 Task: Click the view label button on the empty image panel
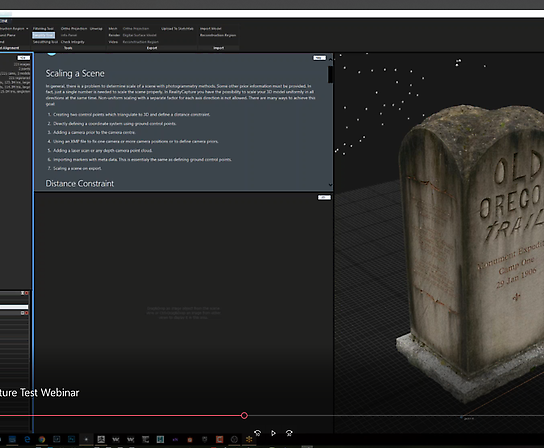(324, 197)
